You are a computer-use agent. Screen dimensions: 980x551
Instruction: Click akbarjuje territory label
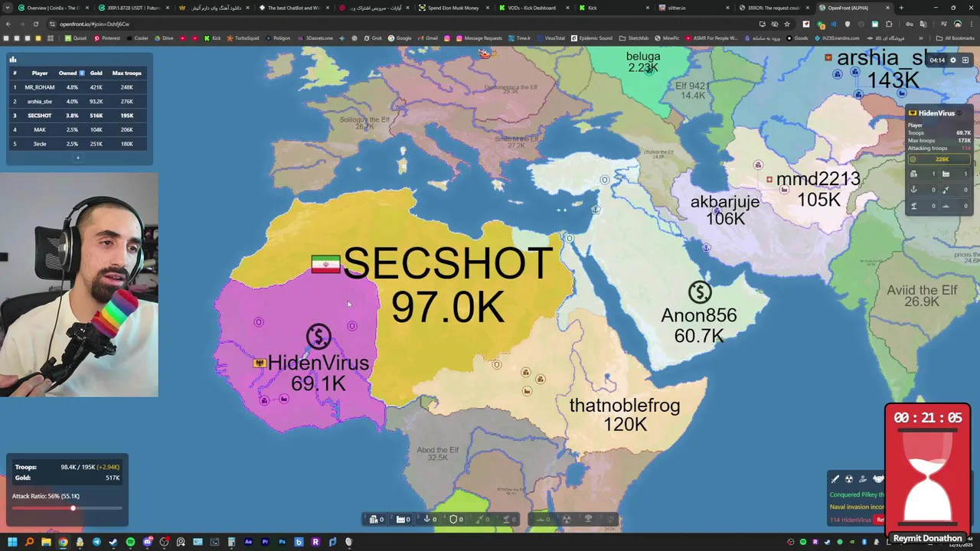click(725, 202)
